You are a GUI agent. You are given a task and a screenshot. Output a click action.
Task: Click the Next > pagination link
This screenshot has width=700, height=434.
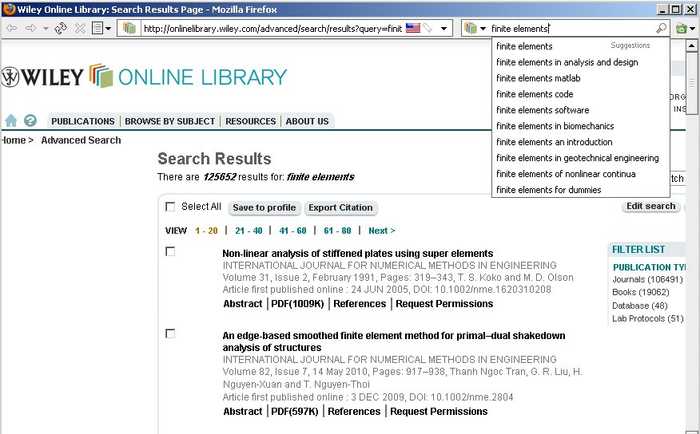coord(382,231)
